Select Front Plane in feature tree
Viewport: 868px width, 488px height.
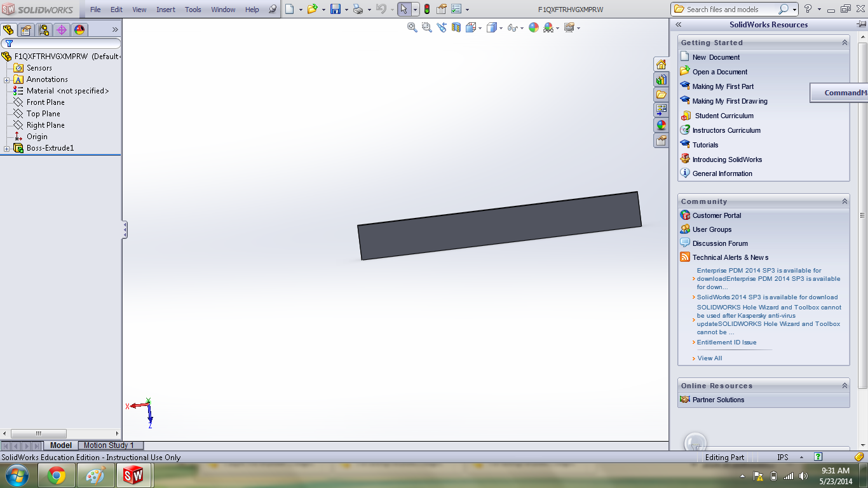pyautogui.click(x=46, y=102)
